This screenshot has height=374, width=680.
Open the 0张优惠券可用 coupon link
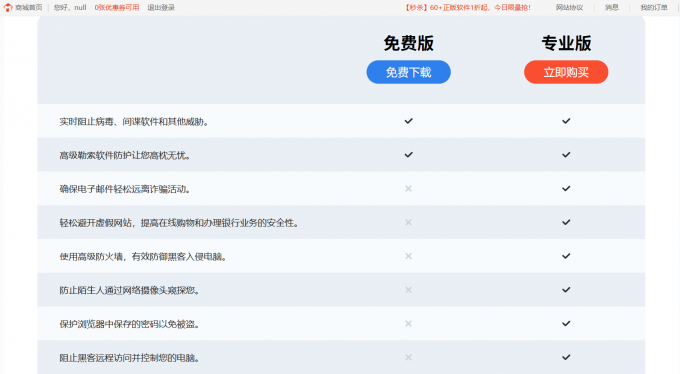(x=117, y=7)
